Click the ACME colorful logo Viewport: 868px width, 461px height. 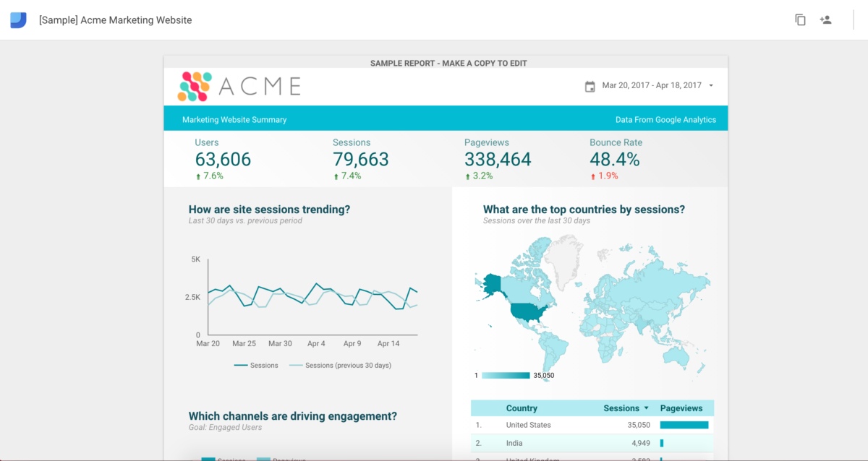(x=195, y=86)
